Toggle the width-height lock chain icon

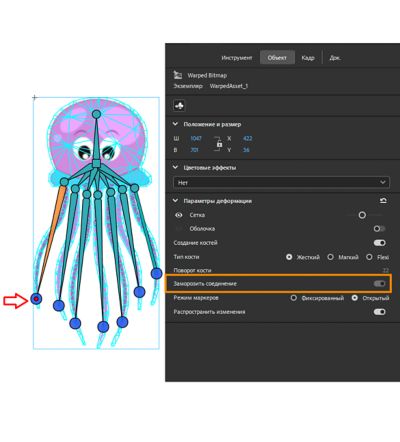pos(219,144)
